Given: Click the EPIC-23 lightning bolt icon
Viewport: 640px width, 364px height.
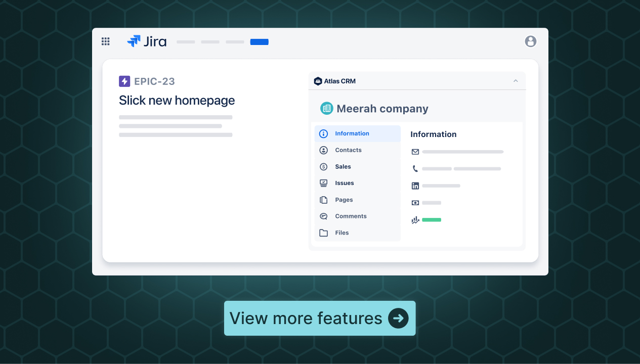Looking at the screenshot, I should pyautogui.click(x=124, y=81).
